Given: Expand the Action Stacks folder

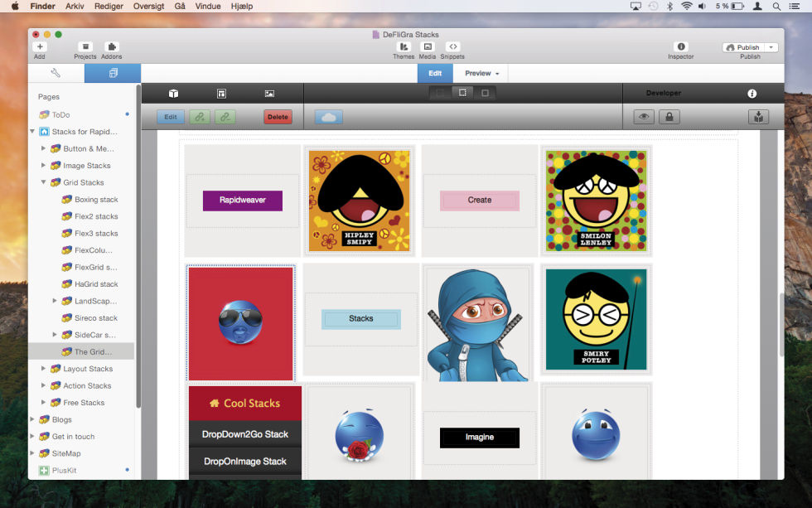Looking at the screenshot, I should [x=43, y=386].
